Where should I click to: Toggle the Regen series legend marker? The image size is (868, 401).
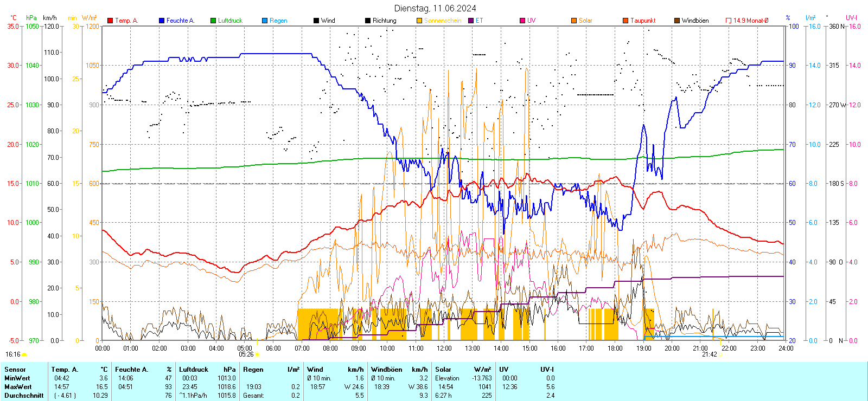click(265, 21)
